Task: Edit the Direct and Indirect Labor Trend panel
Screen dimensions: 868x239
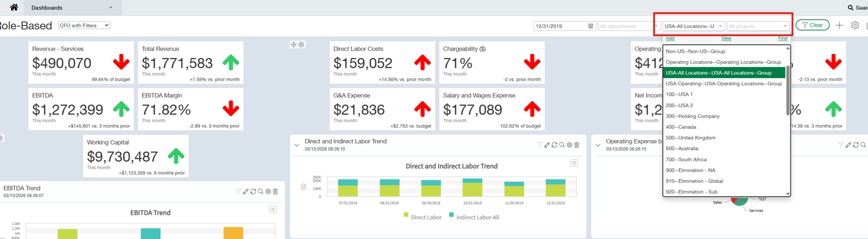Action: click(547, 145)
